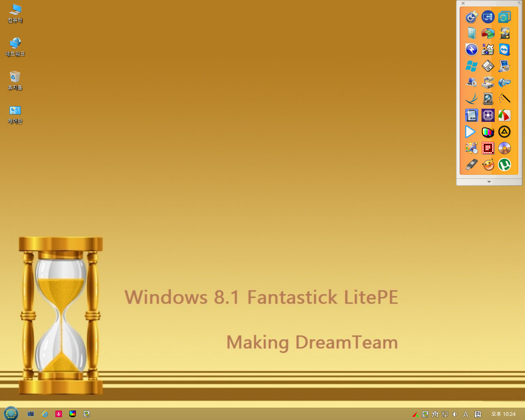Close the launcher panel

463,3
